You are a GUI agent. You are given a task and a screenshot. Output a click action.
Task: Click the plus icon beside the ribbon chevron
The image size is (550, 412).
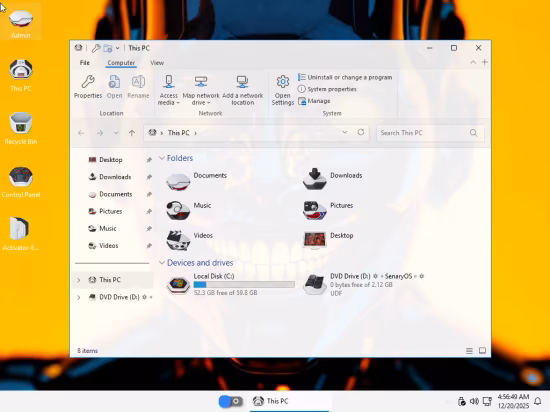485,62
